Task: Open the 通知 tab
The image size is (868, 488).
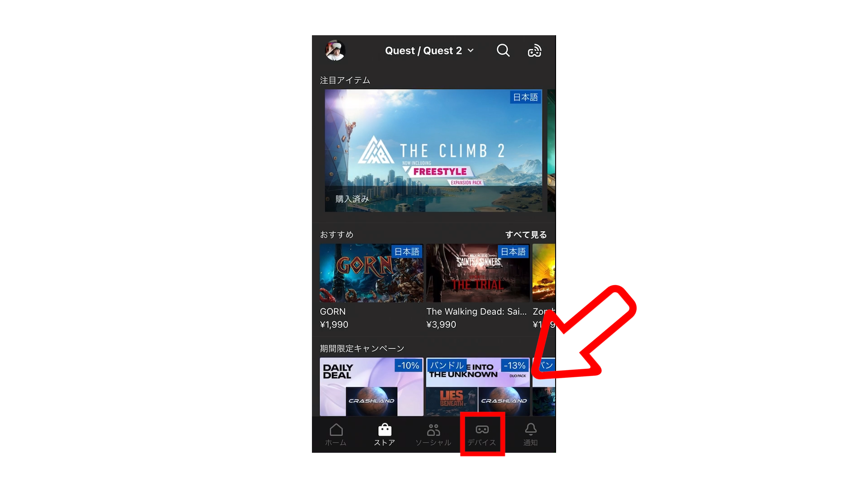Action: click(531, 435)
